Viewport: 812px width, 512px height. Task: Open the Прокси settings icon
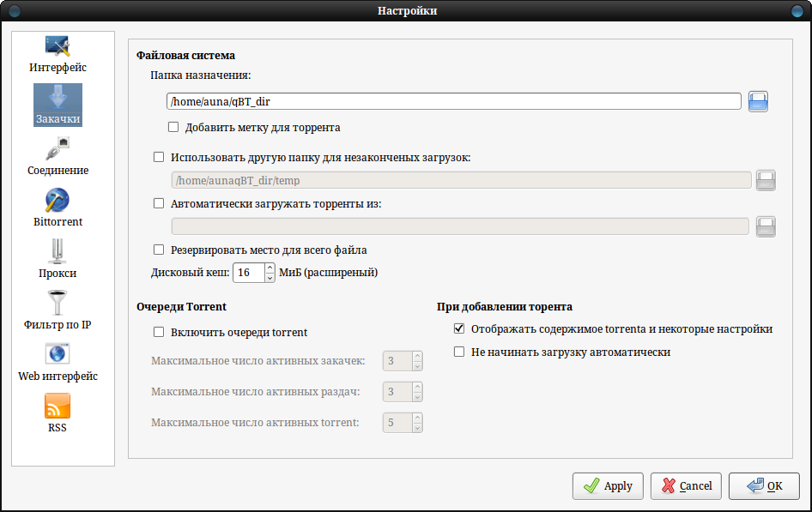click(58, 251)
